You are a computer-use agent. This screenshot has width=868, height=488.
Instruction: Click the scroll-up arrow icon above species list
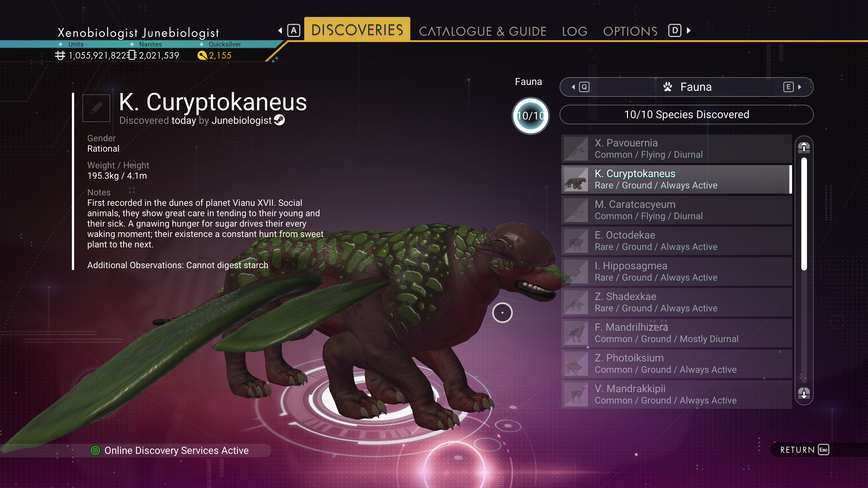(804, 147)
